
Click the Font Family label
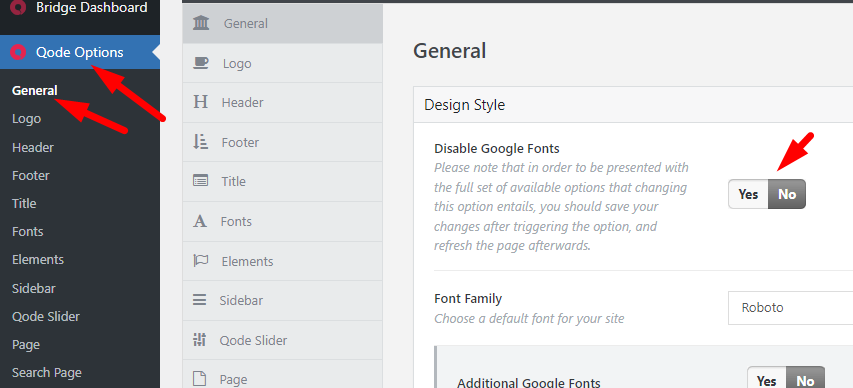[468, 298]
